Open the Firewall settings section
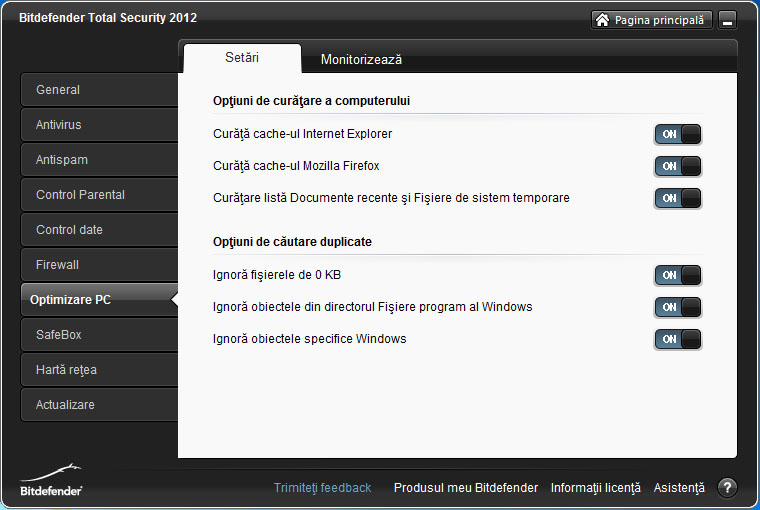 pos(98,265)
